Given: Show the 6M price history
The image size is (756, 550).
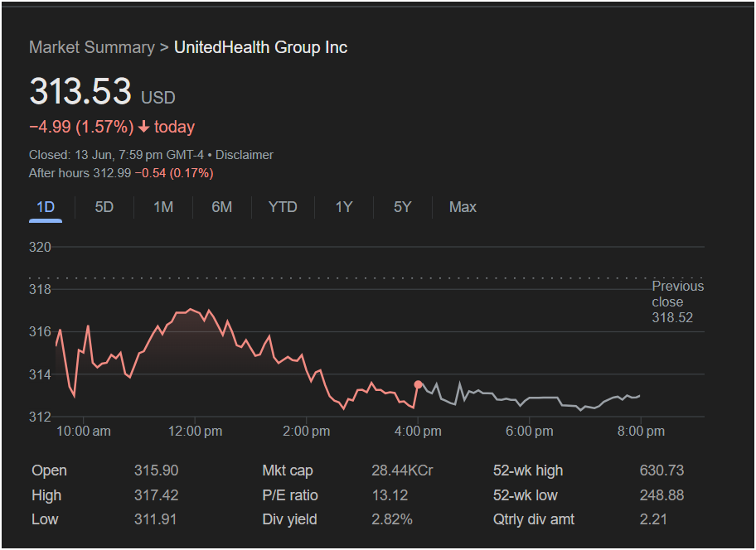Looking at the screenshot, I should coord(222,207).
